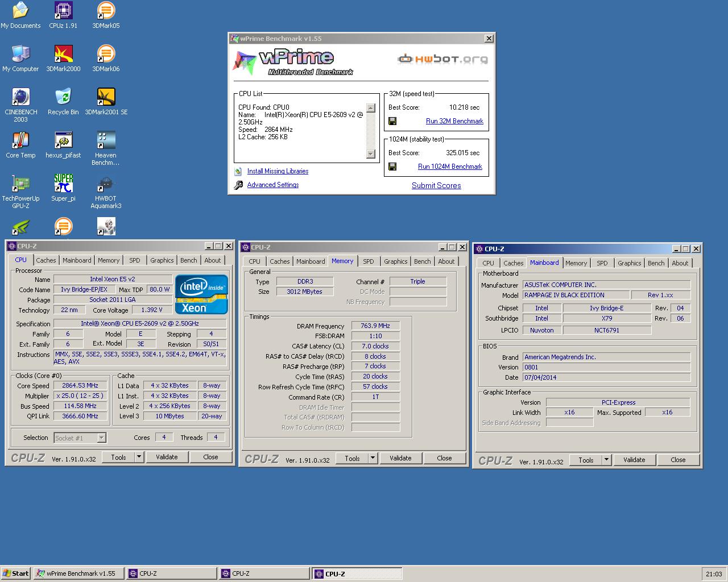
Task: Launch CPUz 1.91 desktop shortcut
Action: 63,15
